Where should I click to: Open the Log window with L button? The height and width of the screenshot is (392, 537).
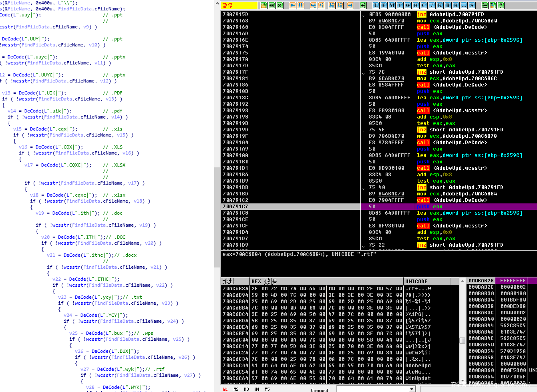tap(376, 5)
